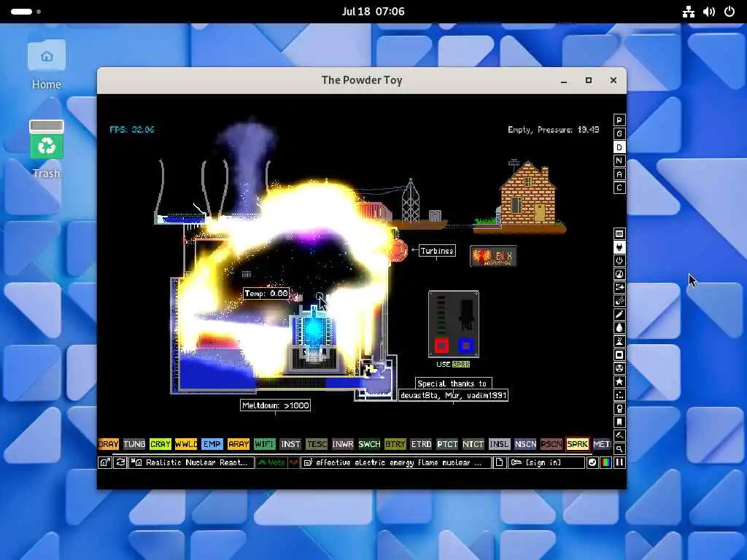Open the Favorites bookmark category icon

click(619, 422)
